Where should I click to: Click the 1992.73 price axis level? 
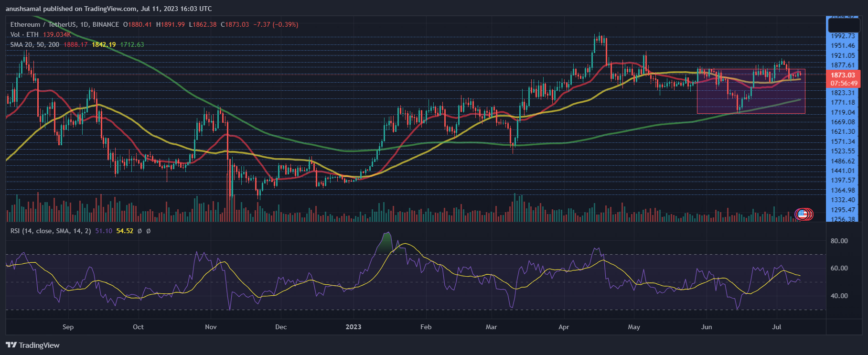843,36
